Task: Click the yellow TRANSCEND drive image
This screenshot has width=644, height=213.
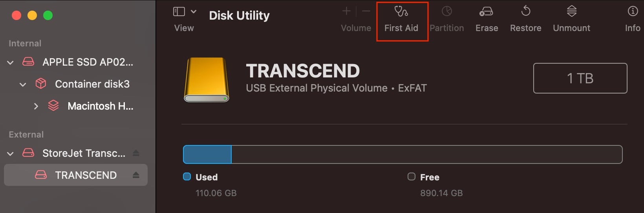Action: tap(207, 80)
